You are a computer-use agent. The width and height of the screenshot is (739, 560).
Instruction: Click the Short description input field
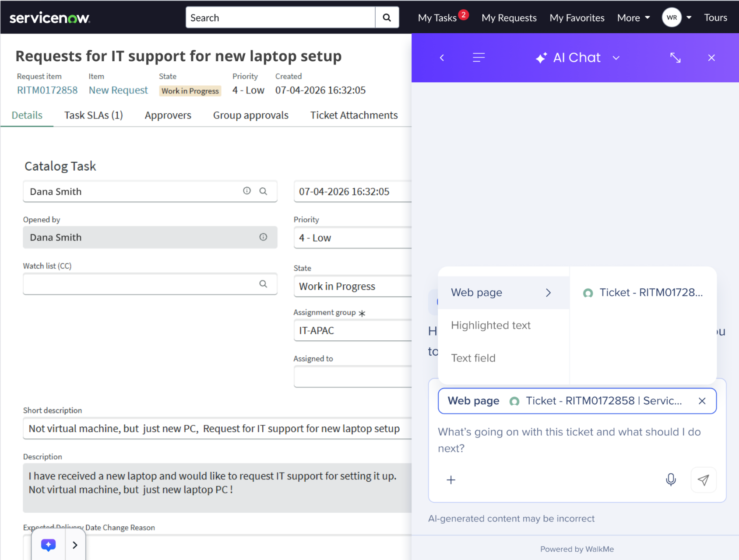click(217, 428)
